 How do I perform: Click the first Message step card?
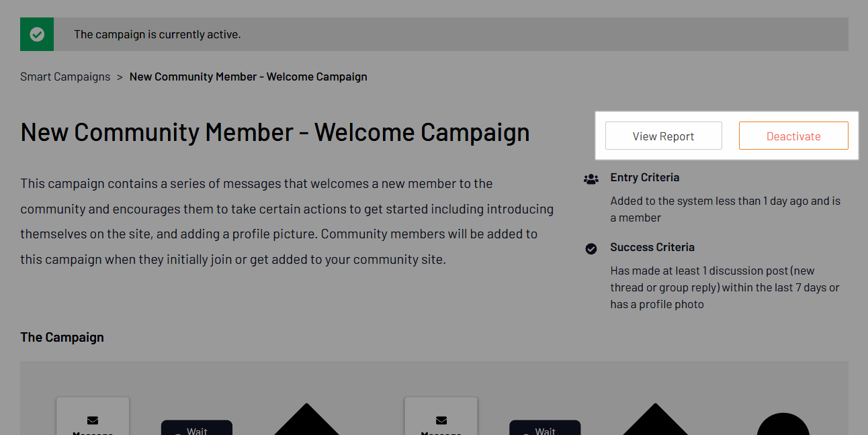pyautogui.click(x=92, y=424)
